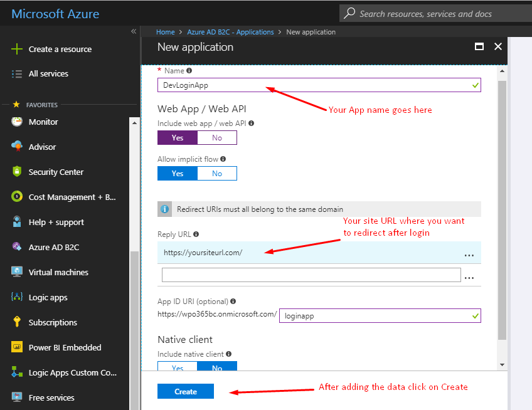
Task: Open All services menu item
Action: (x=48, y=73)
